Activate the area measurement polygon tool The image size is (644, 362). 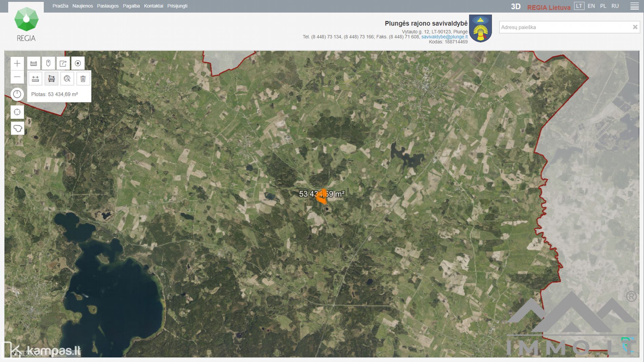(x=51, y=79)
